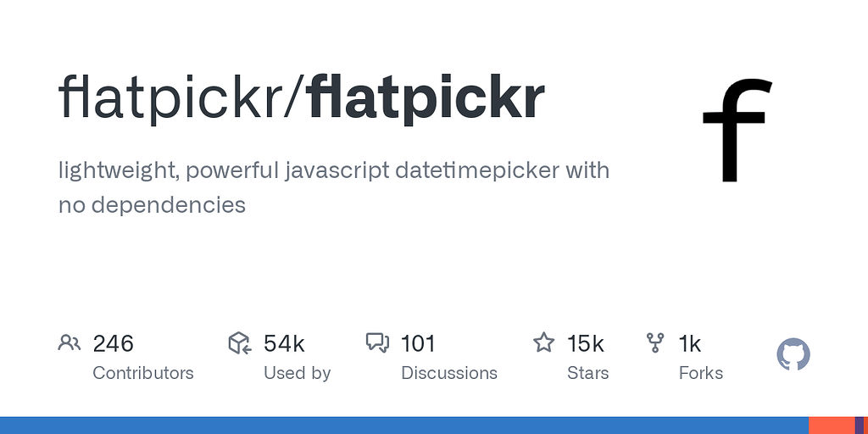Click the 15k stars count

pyautogui.click(x=586, y=343)
